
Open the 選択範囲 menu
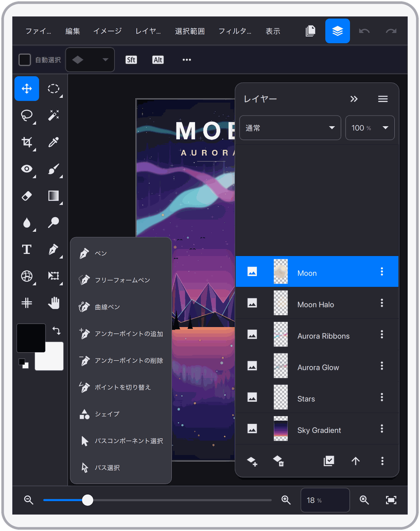coord(190,31)
